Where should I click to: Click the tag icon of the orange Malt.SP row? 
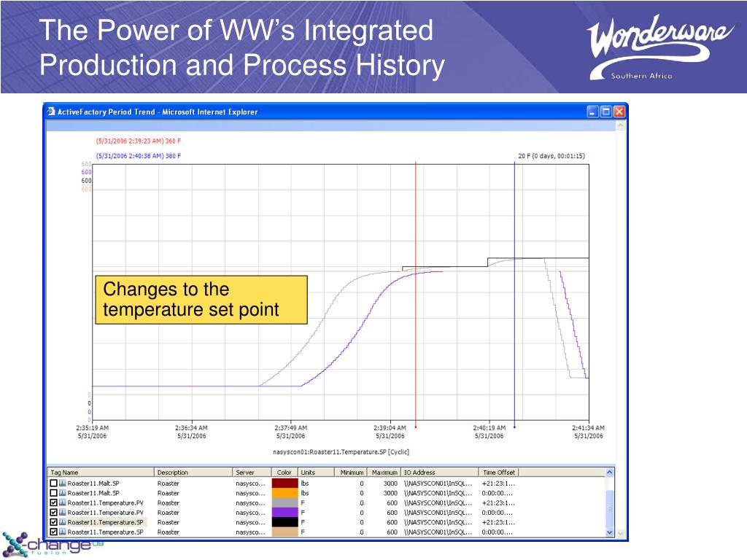pyautogui.click(x=63, y=493)
